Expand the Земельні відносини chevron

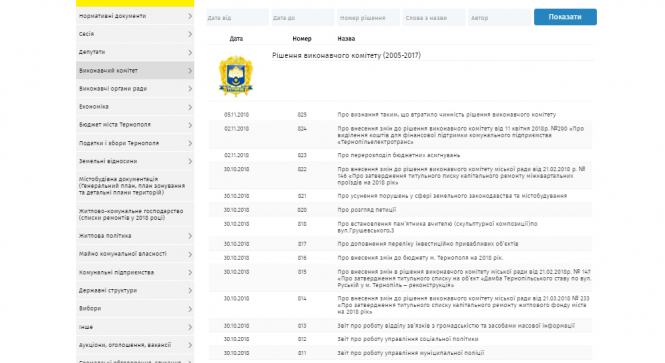click(x=190, y=161)
